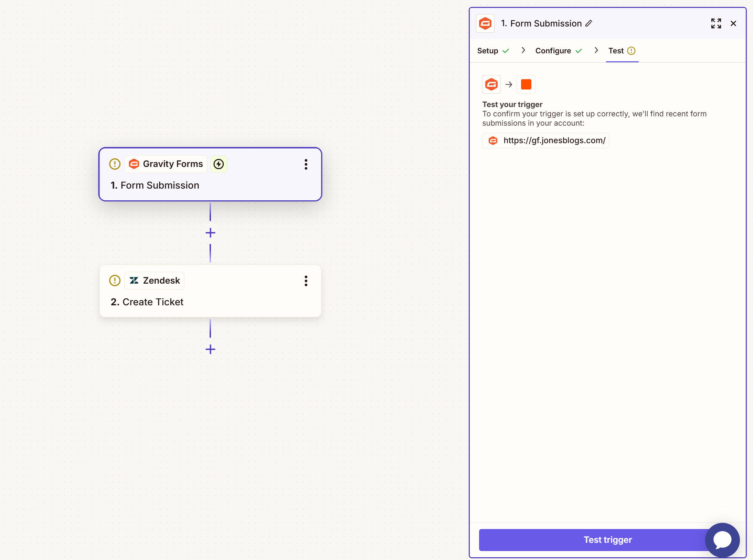Click the warning icon on Gravity Forms step
Screen dimensions: 753x560
click(x=115, y=164)
